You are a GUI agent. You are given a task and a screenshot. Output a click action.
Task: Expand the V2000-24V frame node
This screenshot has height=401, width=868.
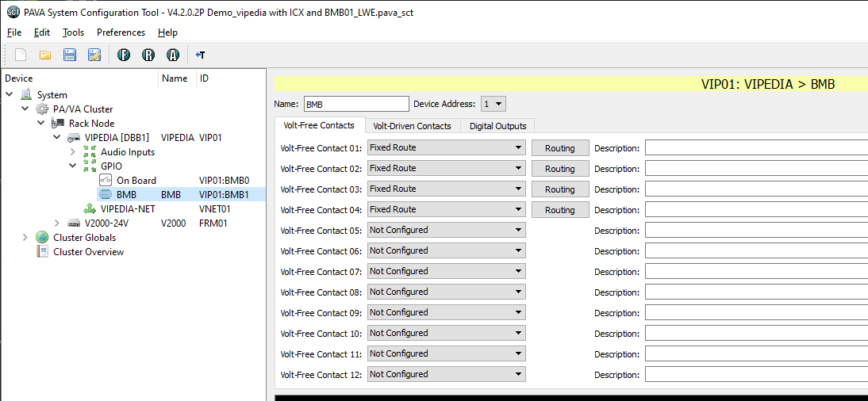(x=57, y=223)
